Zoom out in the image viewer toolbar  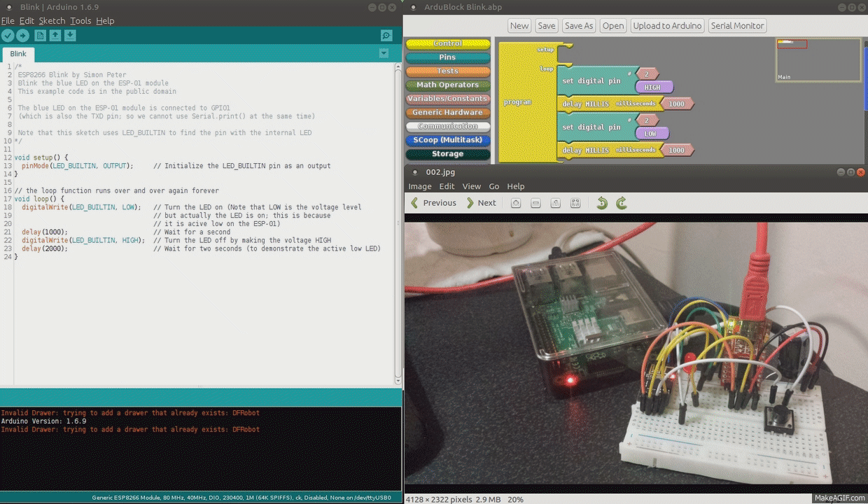click(x=535, y=203)
